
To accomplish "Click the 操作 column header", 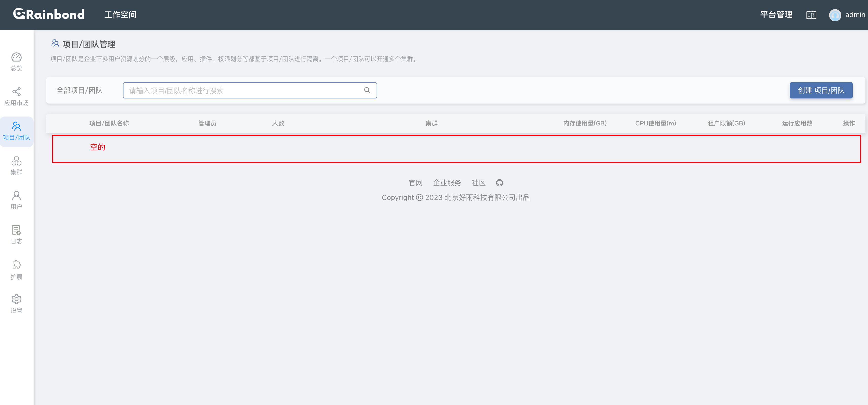I will [x=849, y=123].
